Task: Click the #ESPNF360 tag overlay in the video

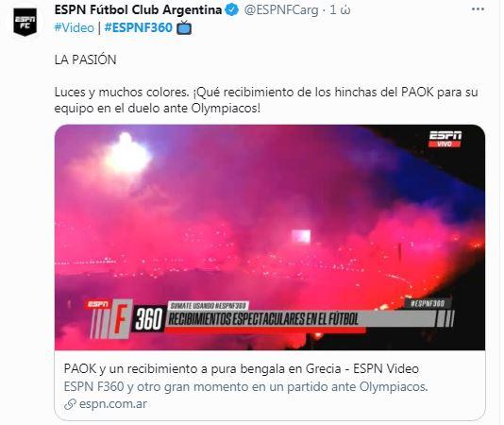Action: (x=428, y=303)
